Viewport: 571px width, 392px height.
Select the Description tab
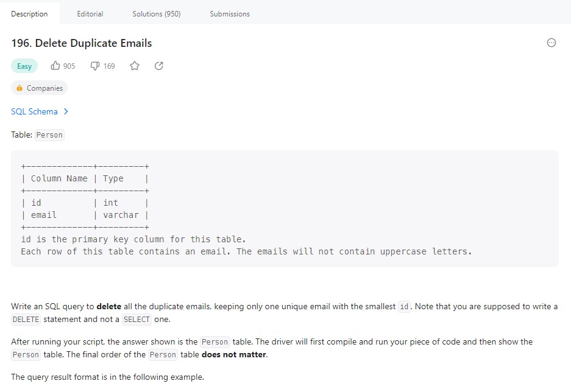[29, 13]
